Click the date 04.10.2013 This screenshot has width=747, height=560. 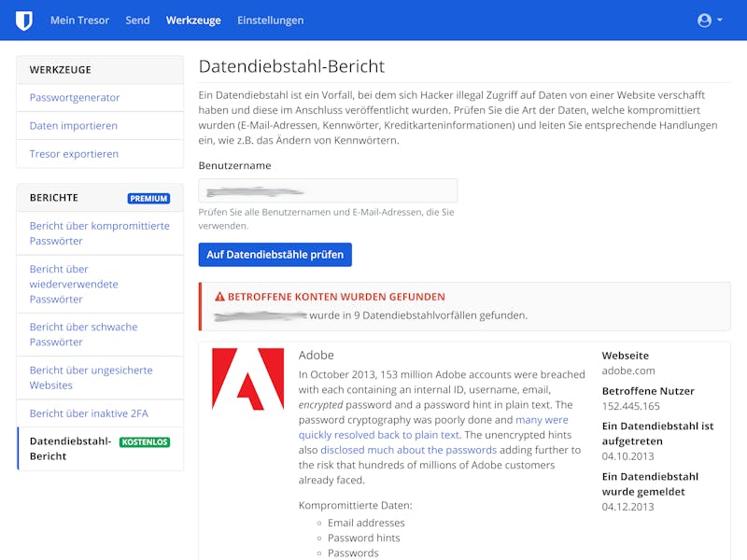[x=627, y=456]
